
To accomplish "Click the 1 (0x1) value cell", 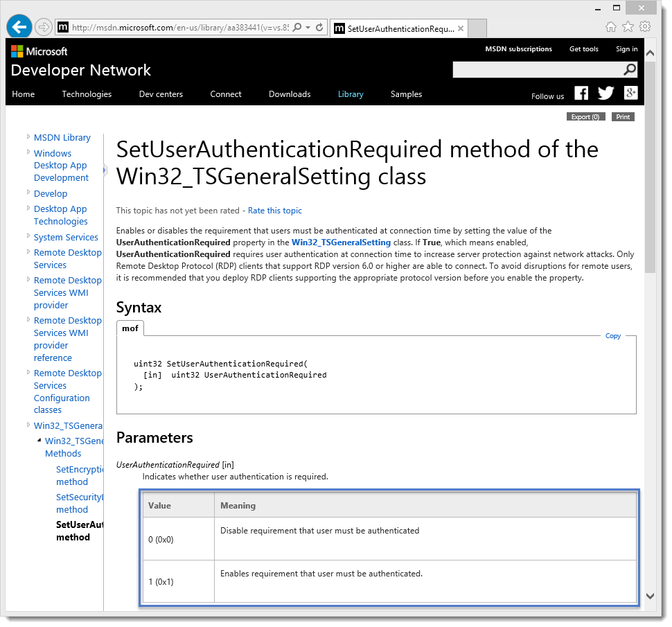I will tap(178, 581).
